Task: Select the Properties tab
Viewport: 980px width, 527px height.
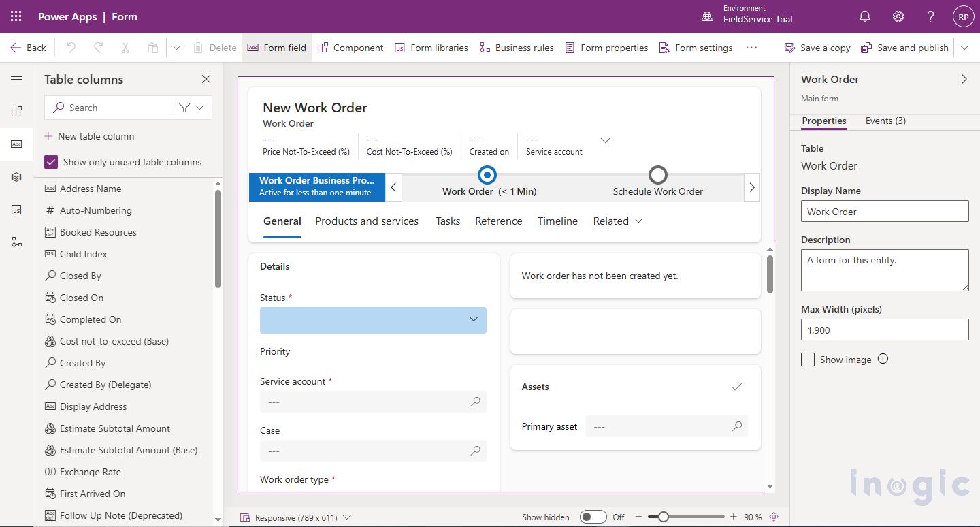Action: click(x=824, y=121)
